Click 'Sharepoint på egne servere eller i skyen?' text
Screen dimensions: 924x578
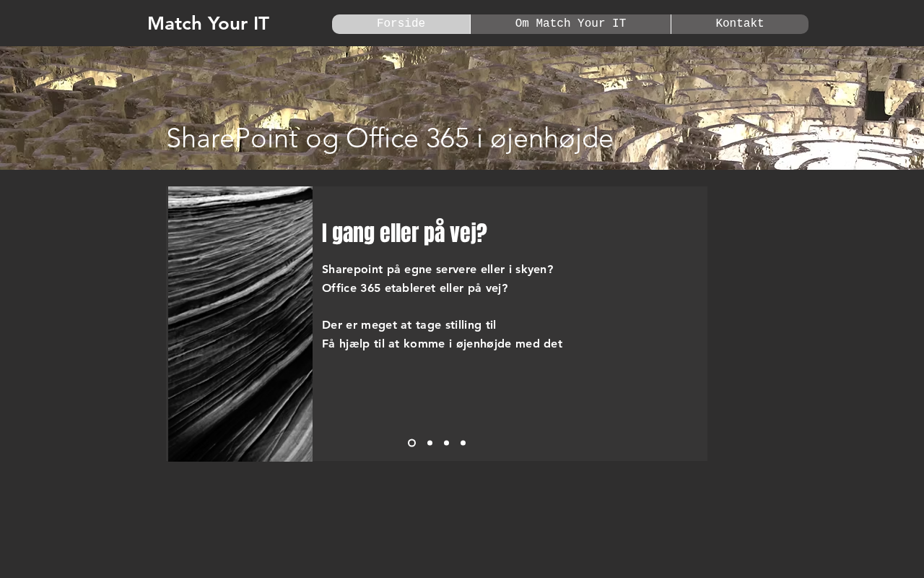pos(437,269)
